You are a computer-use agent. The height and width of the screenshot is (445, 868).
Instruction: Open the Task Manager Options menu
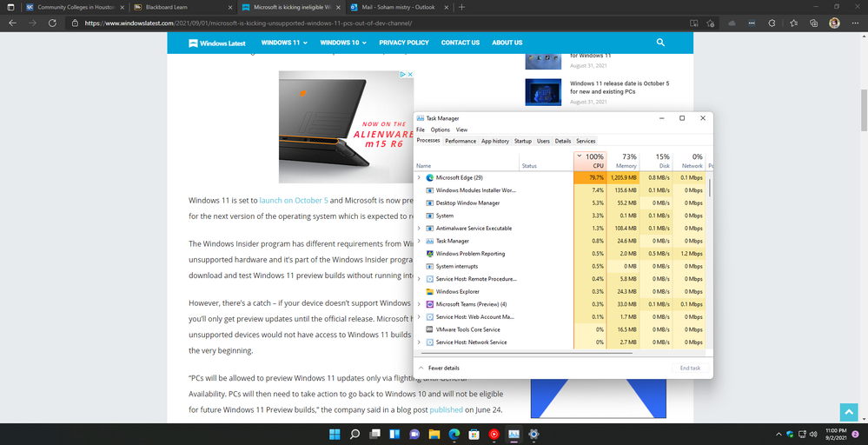[441, 130]
